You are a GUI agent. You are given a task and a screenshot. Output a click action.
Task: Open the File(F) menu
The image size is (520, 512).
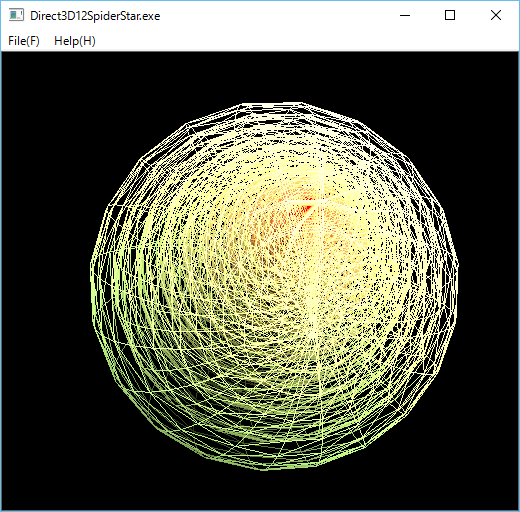(x=24, y=41)
